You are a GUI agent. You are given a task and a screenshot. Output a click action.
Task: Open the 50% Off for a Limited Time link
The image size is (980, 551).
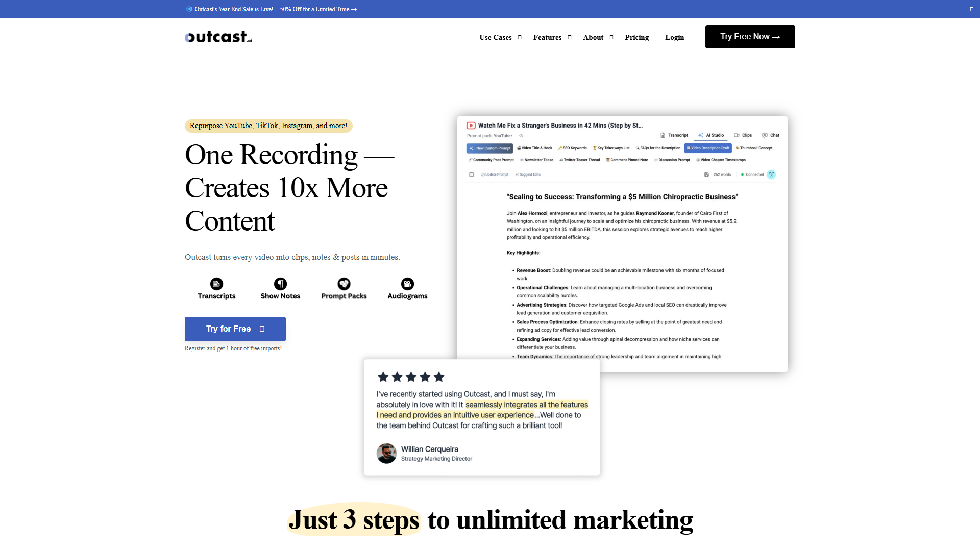coord(318,9)
